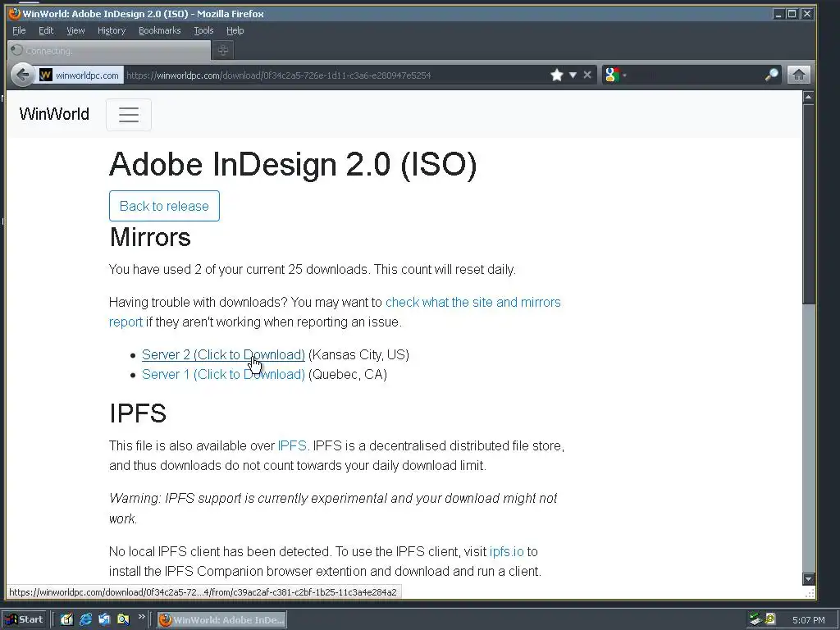
Task: Open the Bookmarks menu
Action: point(160,30)
